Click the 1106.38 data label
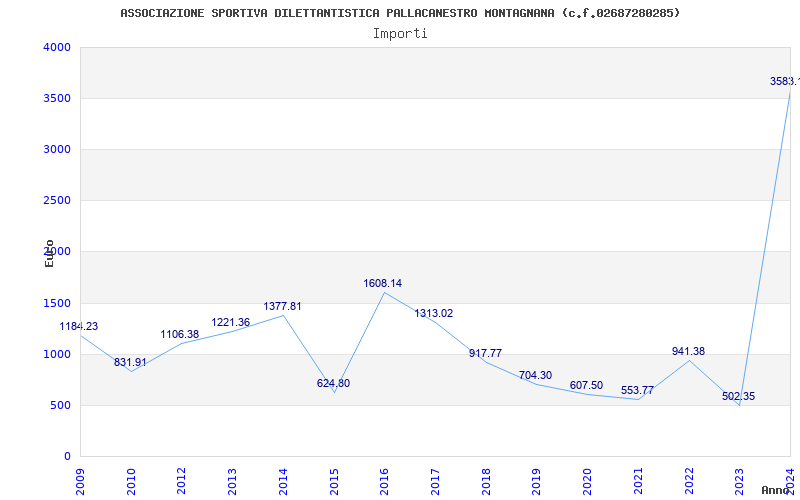This screenshot has width=800, height=500. point(180,334)
